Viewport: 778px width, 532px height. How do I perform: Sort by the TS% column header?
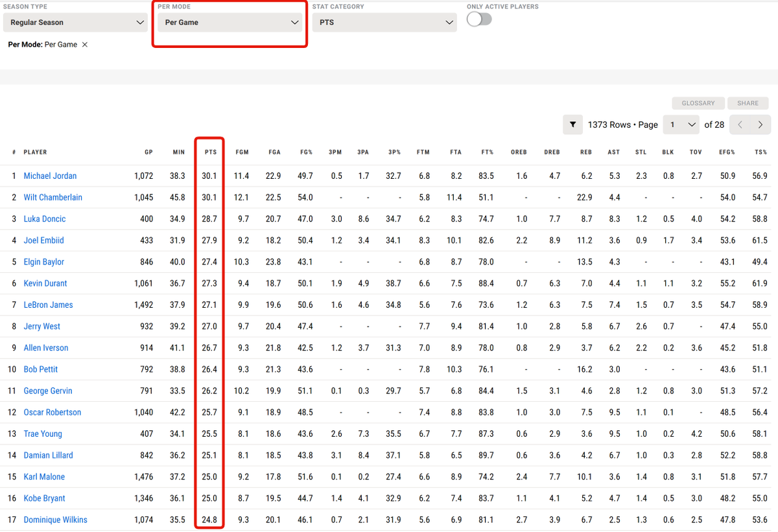pos(761,152)
